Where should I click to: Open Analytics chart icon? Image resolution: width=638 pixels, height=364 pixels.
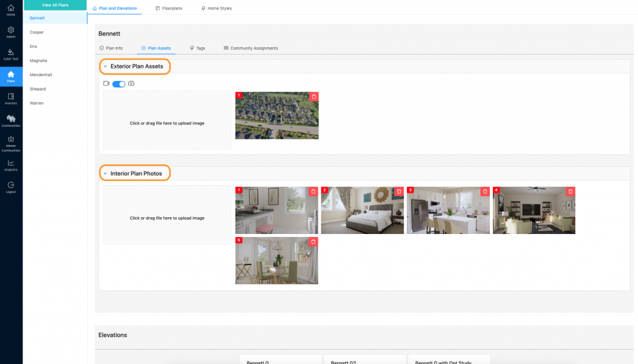coord(11,165)
